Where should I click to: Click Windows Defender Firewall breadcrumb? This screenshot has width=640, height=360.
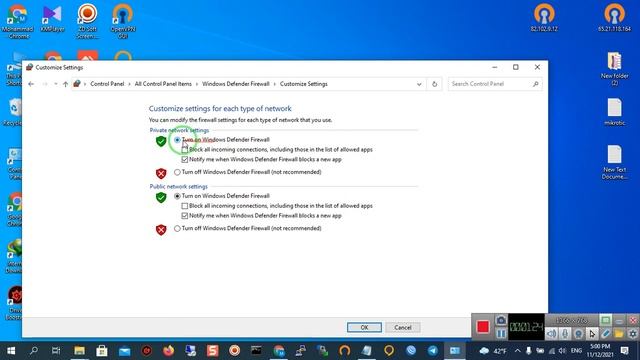(236, 84)
